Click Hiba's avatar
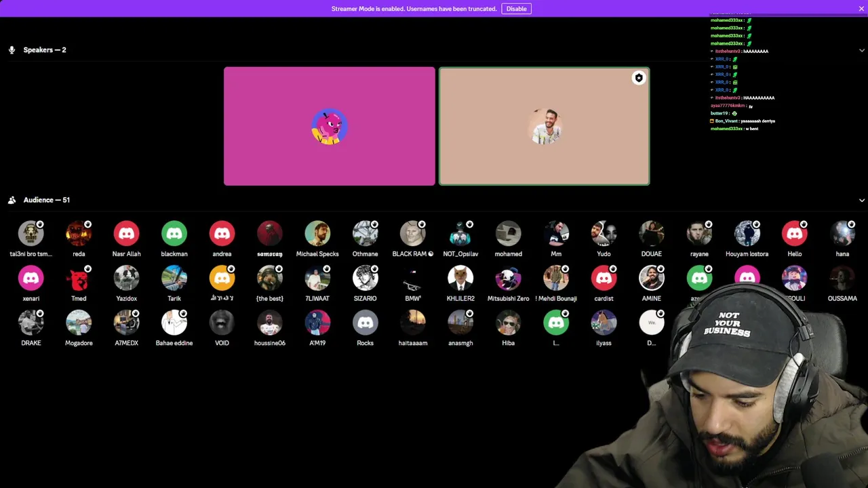The height and width of the screenshot is (488, 868). pos(508,323)
